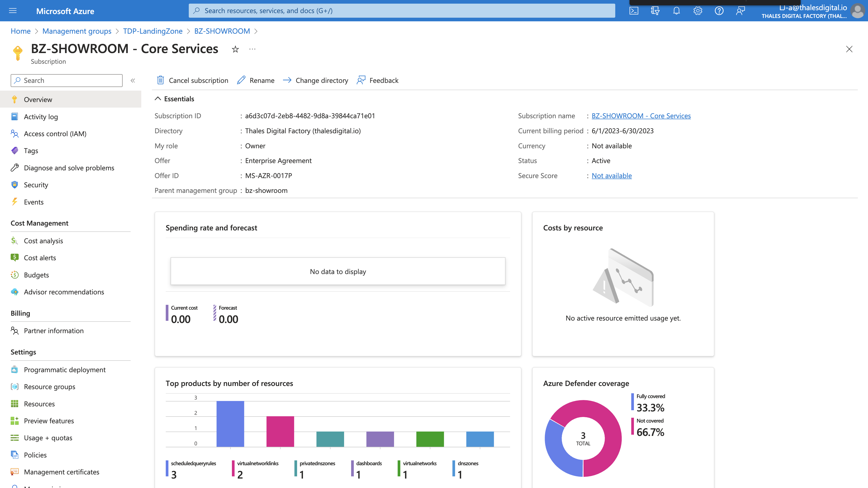This screenshot has width=868, height=488.
Task: Open Cloud Shell from the top bar
Action: pyautogui.click(x=633, y=11)
